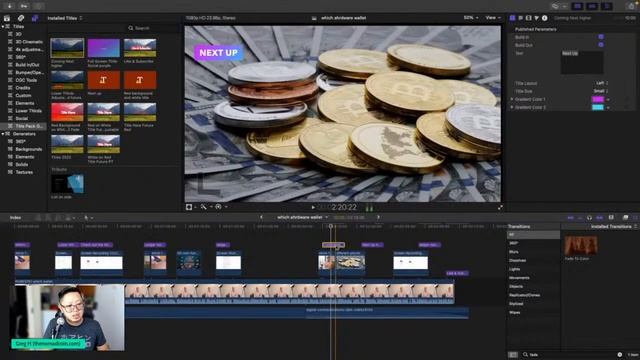Go forward in timeline history arrow

pos(378,217)
